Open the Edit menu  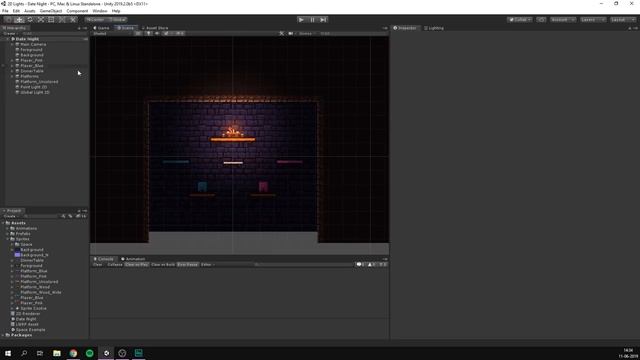16,11
